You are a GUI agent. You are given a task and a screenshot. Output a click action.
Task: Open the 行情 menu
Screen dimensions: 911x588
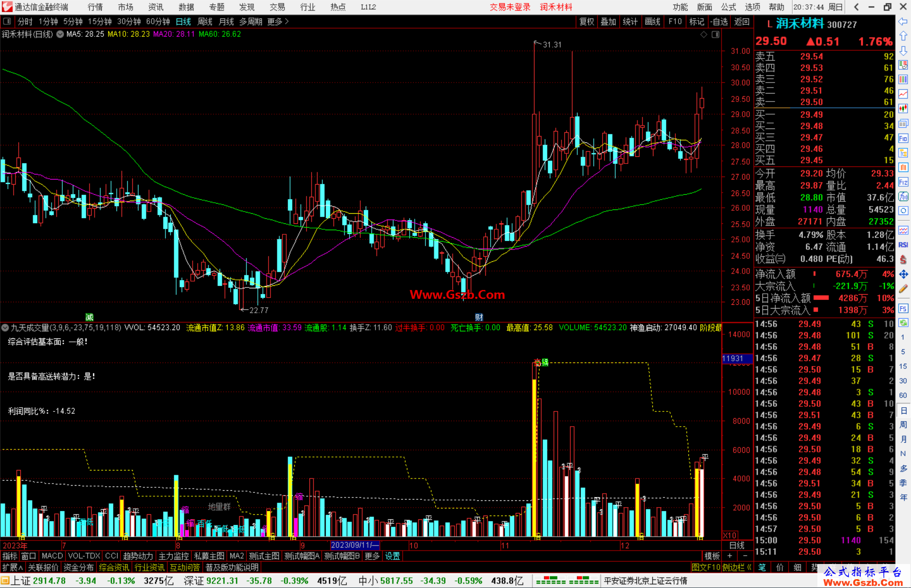pos(95,7)
